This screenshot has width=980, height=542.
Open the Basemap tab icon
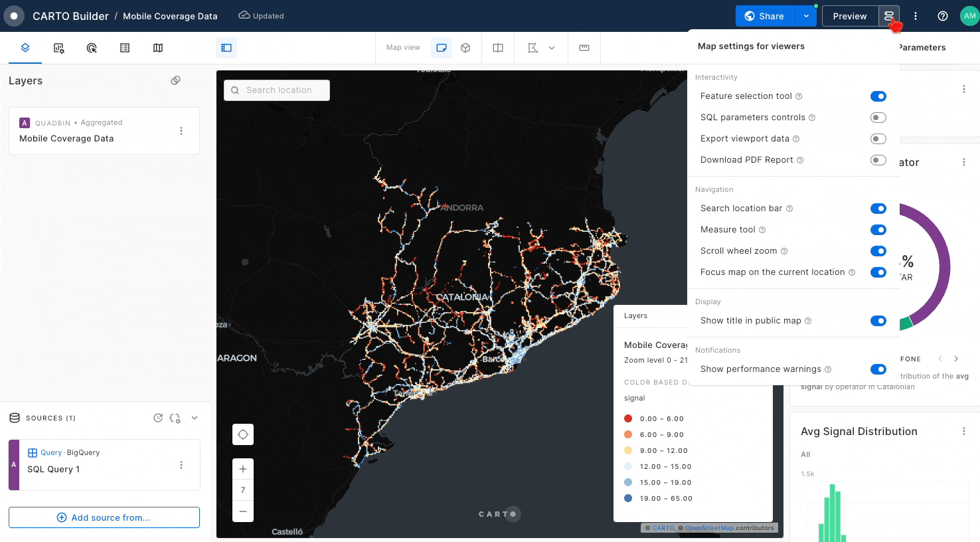(x=158, y=48)
